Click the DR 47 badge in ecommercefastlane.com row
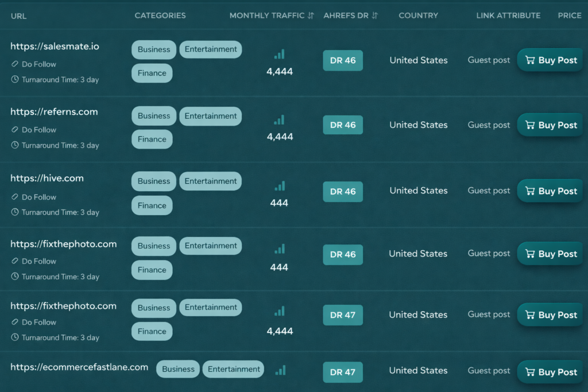 (x=343, y=372)
